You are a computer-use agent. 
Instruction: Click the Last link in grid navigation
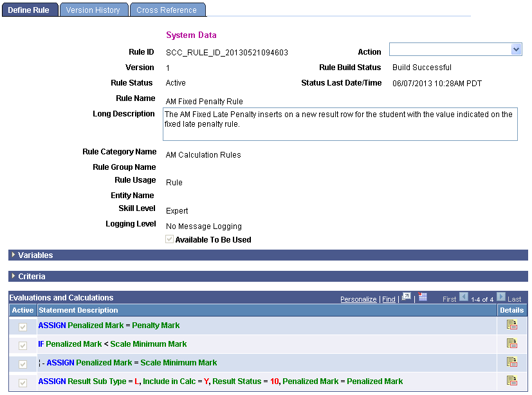(513, 299)
